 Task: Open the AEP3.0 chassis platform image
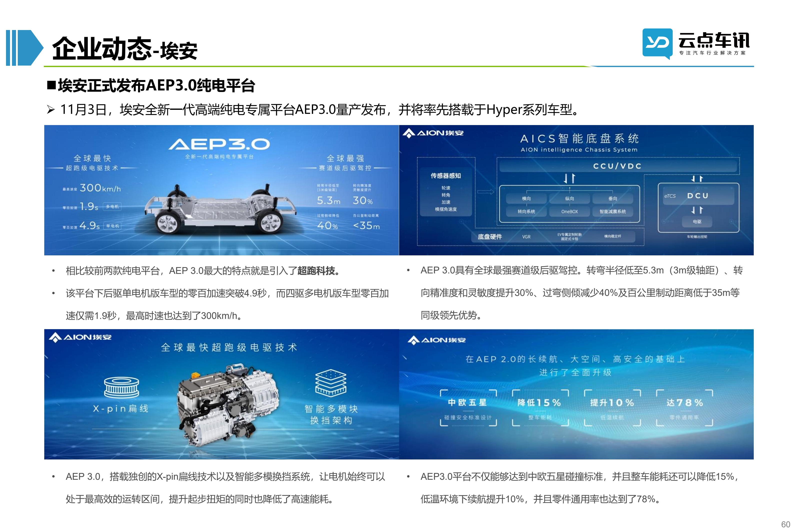point(222,190)
